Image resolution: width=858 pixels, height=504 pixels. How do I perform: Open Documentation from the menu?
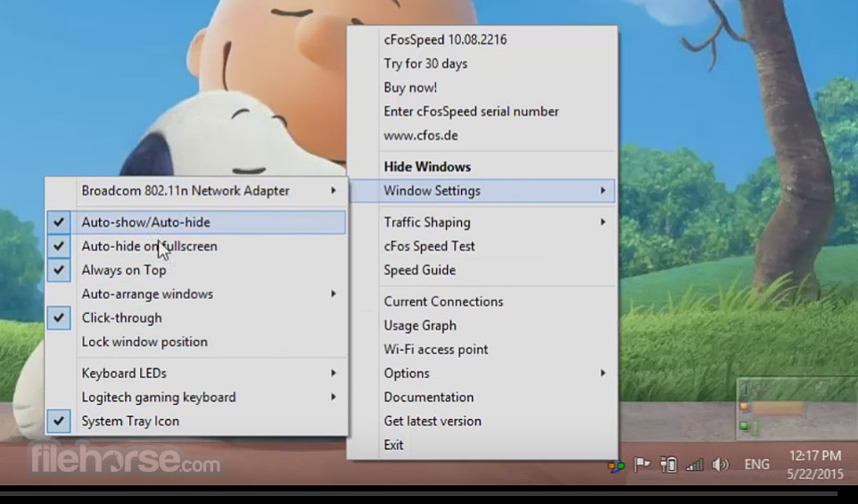[483, 397]
